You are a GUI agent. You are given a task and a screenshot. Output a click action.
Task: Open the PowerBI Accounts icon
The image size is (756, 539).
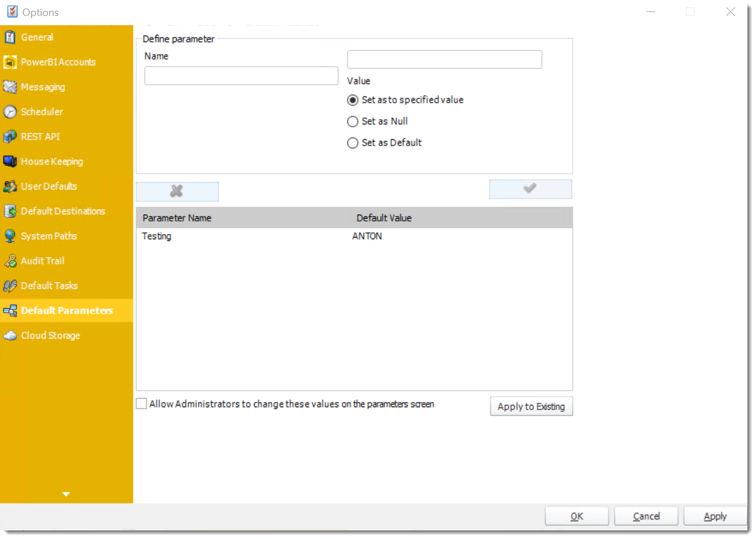coord(10,62)
